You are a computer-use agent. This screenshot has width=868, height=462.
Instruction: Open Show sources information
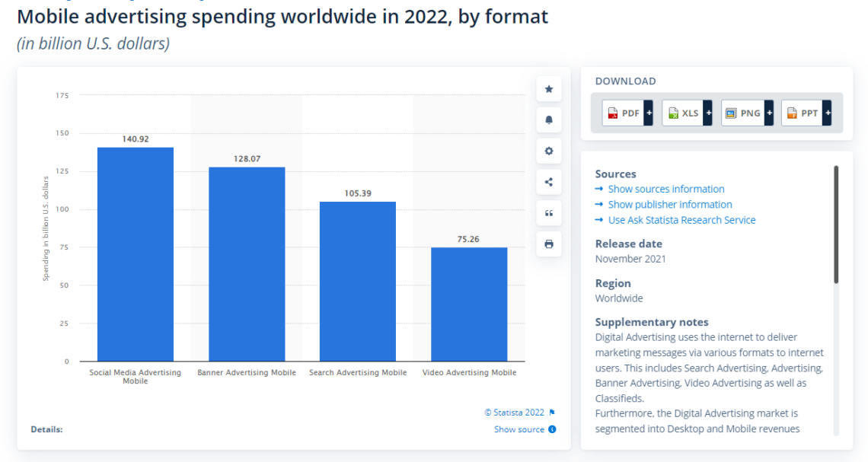point(665,189)
